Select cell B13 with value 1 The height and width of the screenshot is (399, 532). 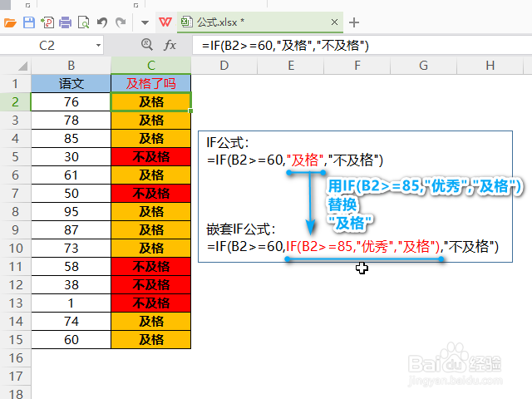(71, 303)
